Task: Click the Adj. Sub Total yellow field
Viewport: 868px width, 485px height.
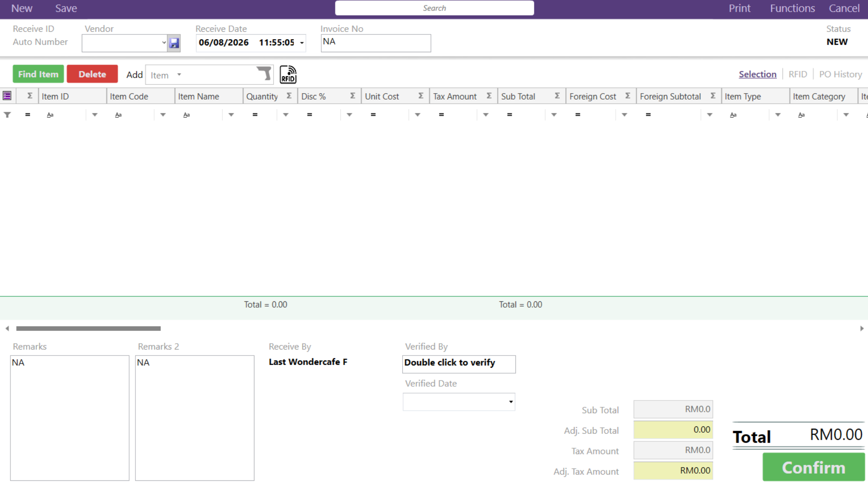Action: [x=673, y=430]
